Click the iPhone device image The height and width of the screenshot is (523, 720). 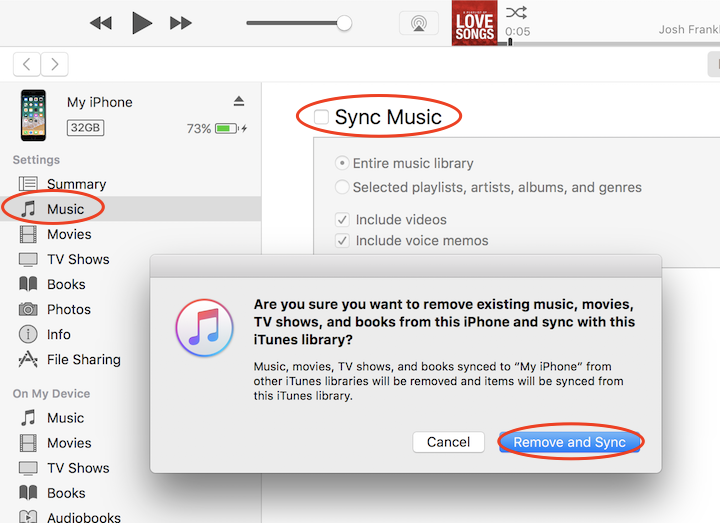coord(33,115)
